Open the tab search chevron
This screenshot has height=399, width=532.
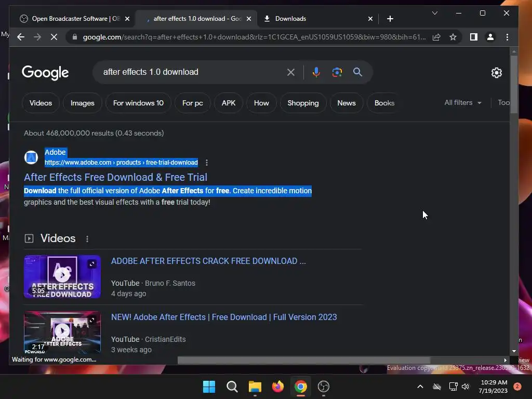(x=435, y=13)
